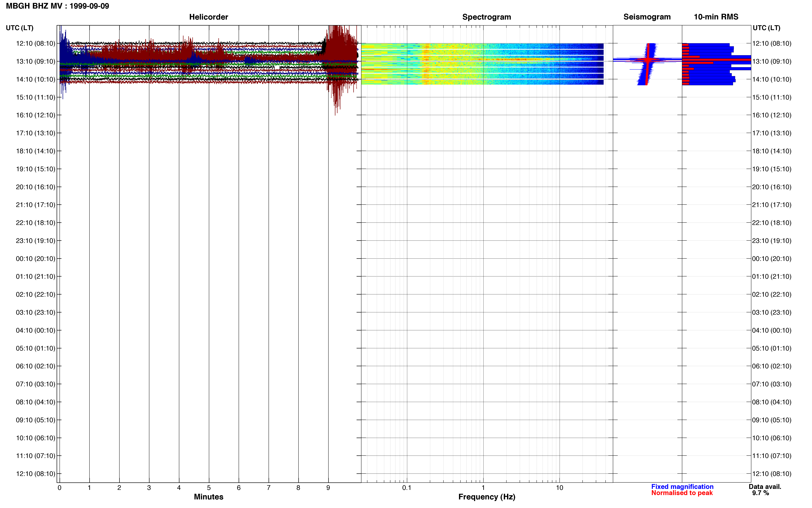Click '22:10 (18:10)' on the Helicorder time axis

[x=36, y=223]
